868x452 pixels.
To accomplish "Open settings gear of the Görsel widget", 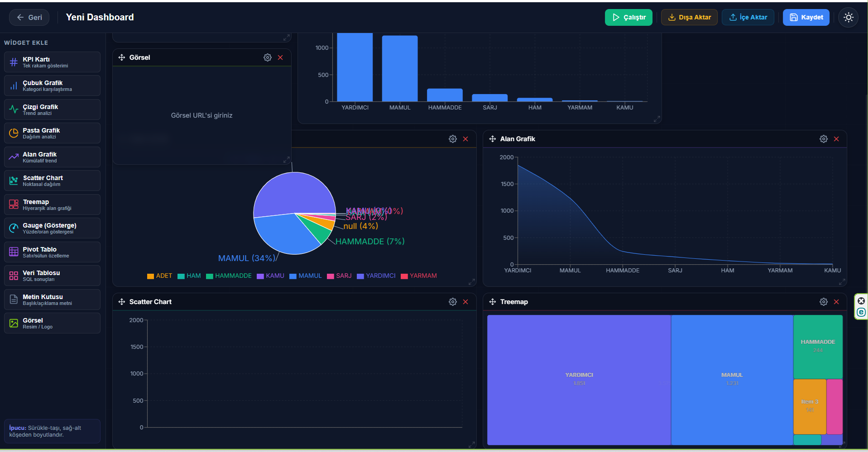I will (x=268, y=57).
